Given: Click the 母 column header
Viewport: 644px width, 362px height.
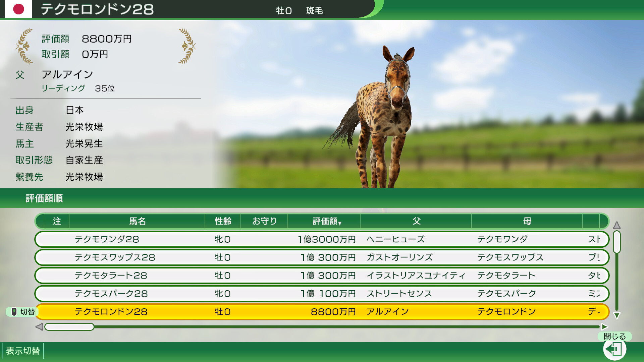Looking at the screenshot, I should click(x=527, y=221).
